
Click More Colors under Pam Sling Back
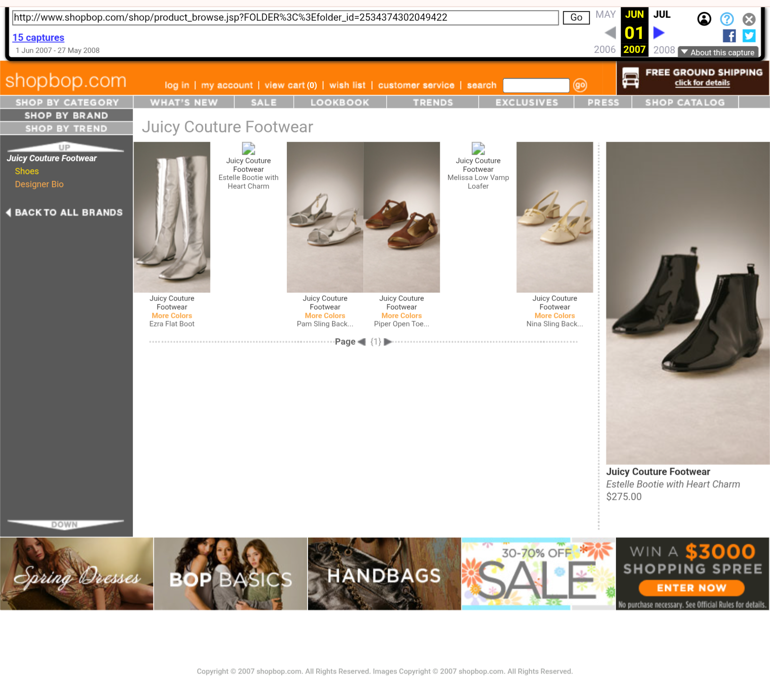(x=325, y=316)
